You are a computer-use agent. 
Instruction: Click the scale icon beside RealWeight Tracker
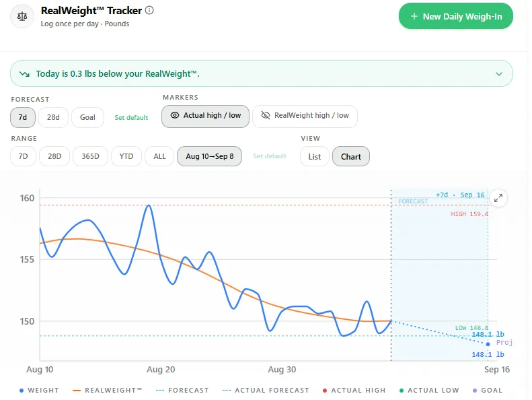(22, 16)
